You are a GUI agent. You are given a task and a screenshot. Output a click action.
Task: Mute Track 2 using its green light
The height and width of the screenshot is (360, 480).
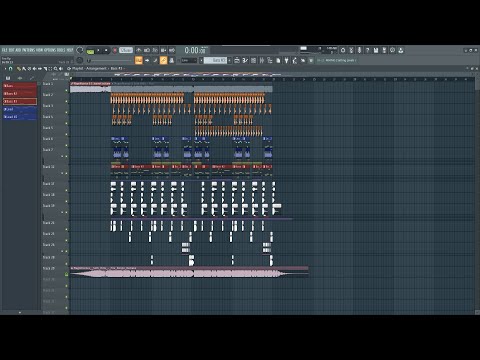click(x=67, y=101)
